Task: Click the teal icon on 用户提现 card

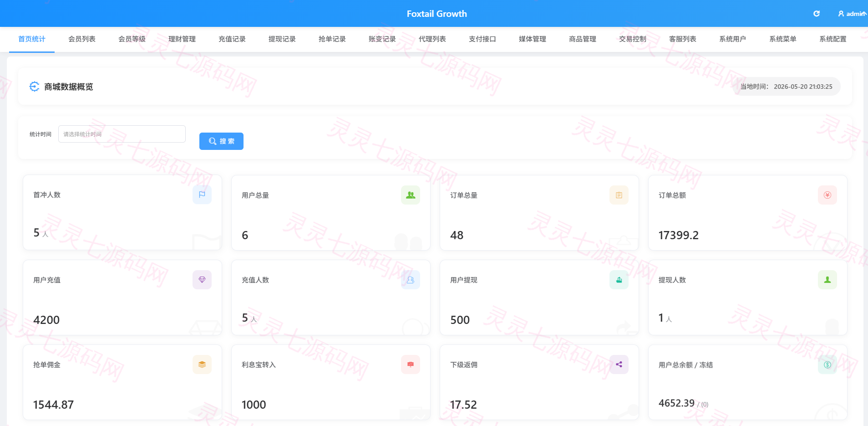Action: [x=619, y=280]
